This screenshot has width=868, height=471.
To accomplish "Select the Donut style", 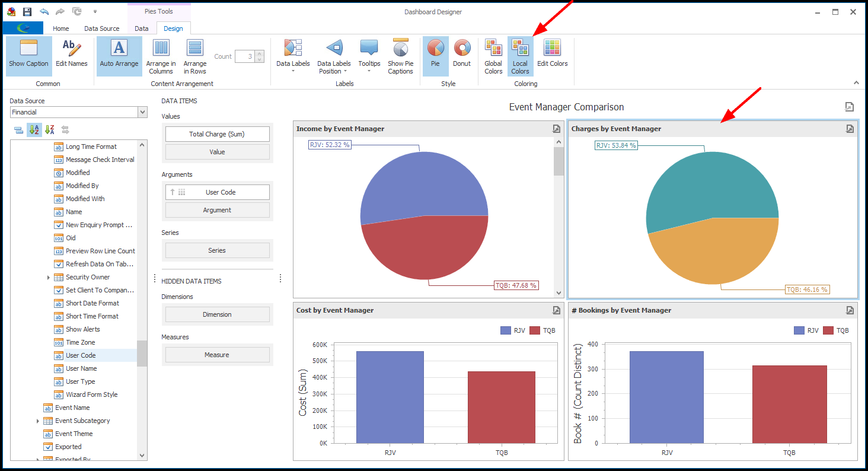I will 462,56.
